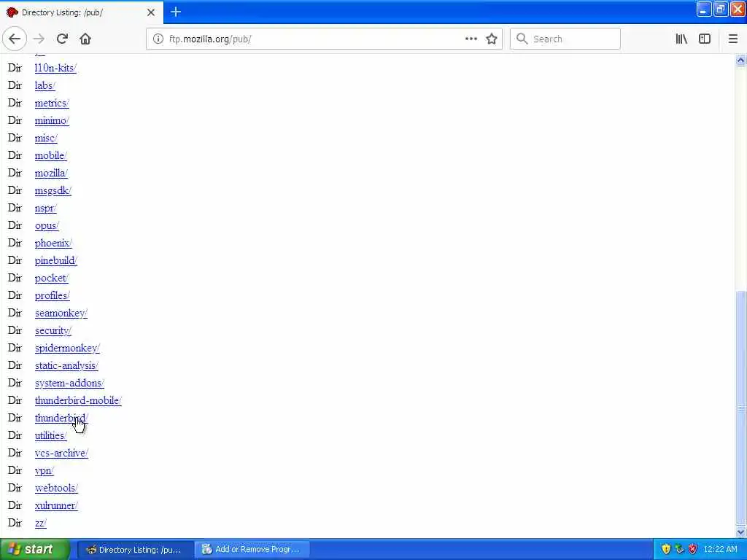Open the opus/ directory
The image size is (747, 560).
coord(47,226)
